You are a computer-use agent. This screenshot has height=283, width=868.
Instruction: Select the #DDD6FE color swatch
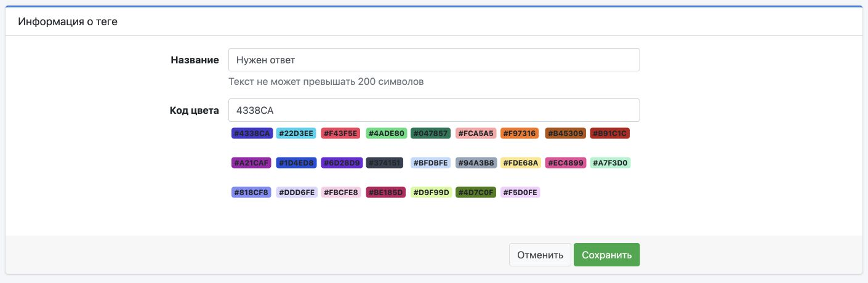[x=297, y=193]
